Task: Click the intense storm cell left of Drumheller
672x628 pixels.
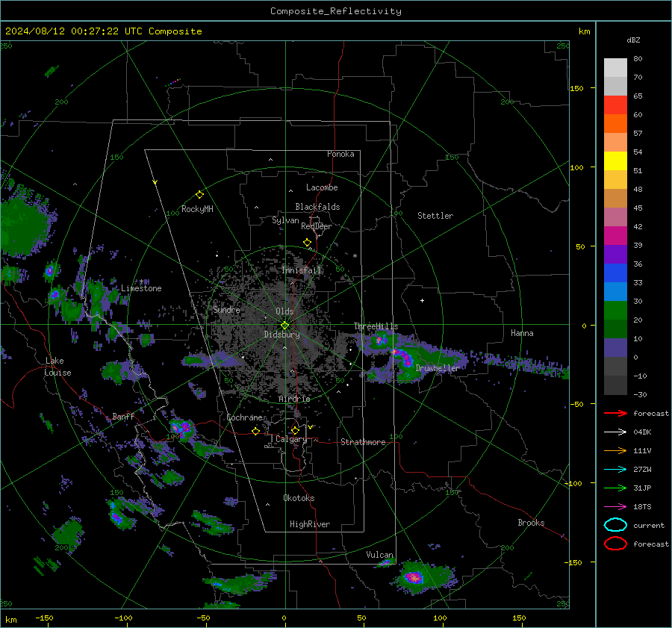Action: pyautogui.click(x=402, y=357)
